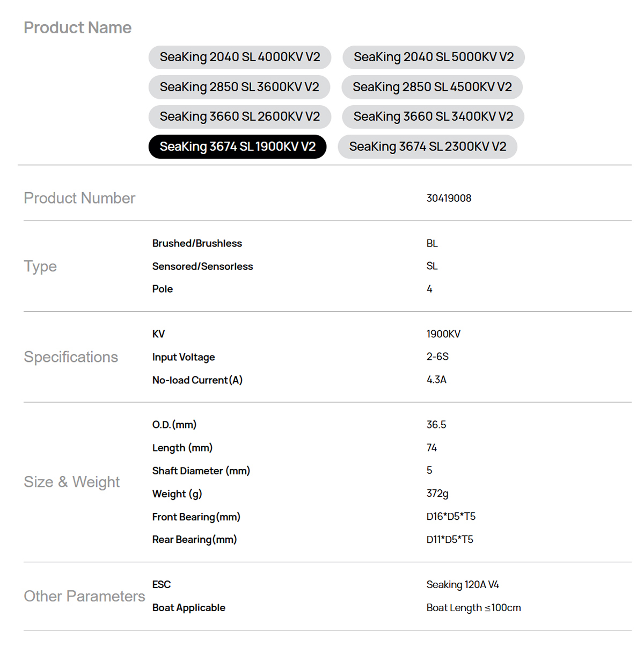Click the Product Name heading
This screenshot has width=644, height=646.
click(x=77, y=28)
